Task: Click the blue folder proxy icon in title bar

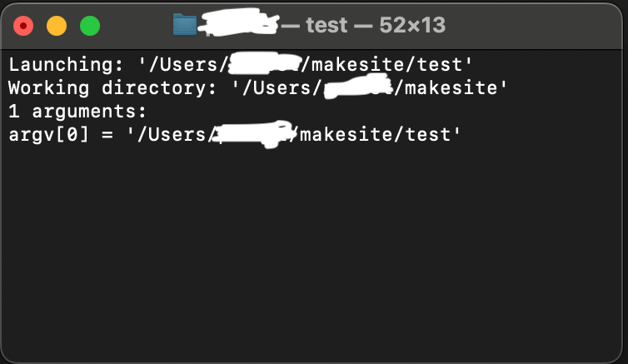Action: pos(185,25)
